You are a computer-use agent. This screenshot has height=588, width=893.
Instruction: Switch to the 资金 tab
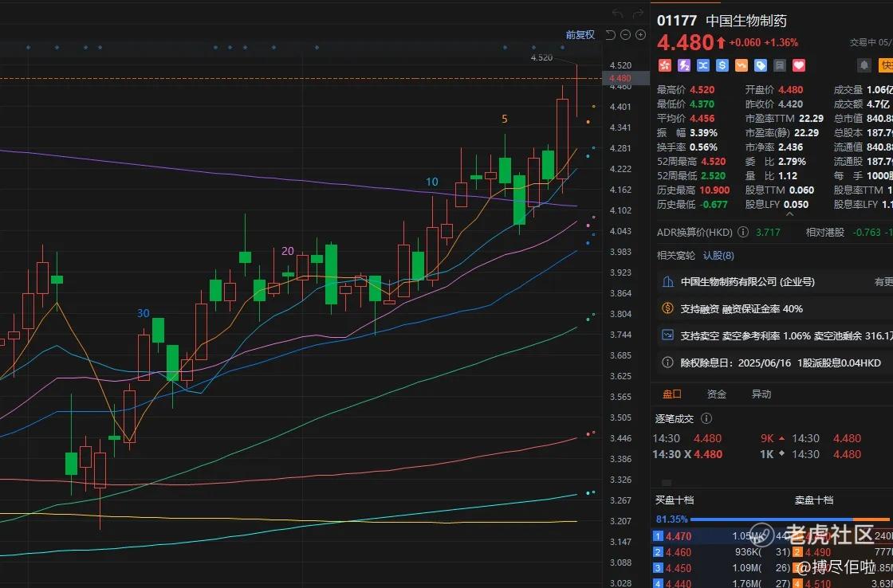click(x=717, y=394)
